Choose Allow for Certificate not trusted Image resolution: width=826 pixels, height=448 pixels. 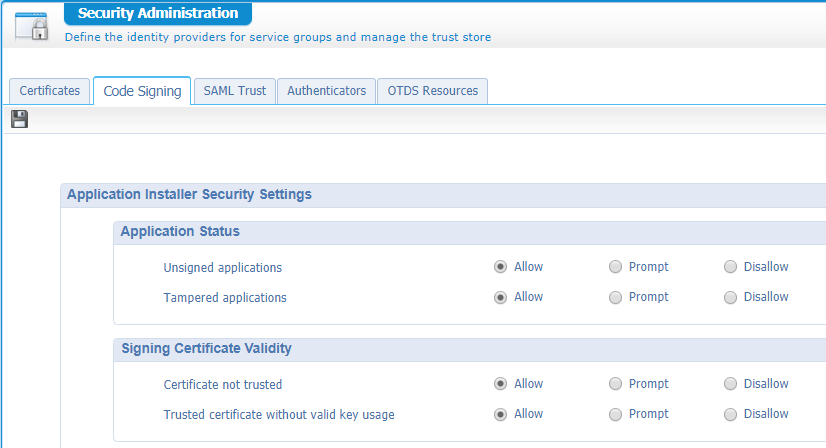[x=500, y=384]
